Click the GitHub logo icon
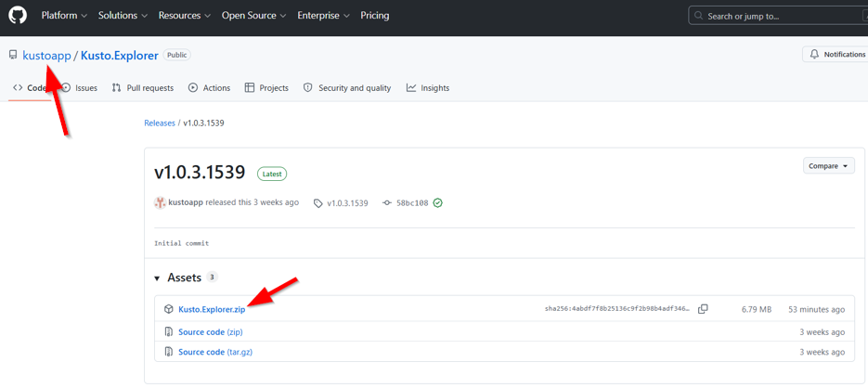The image size is (868, 388). pos(18,16)
